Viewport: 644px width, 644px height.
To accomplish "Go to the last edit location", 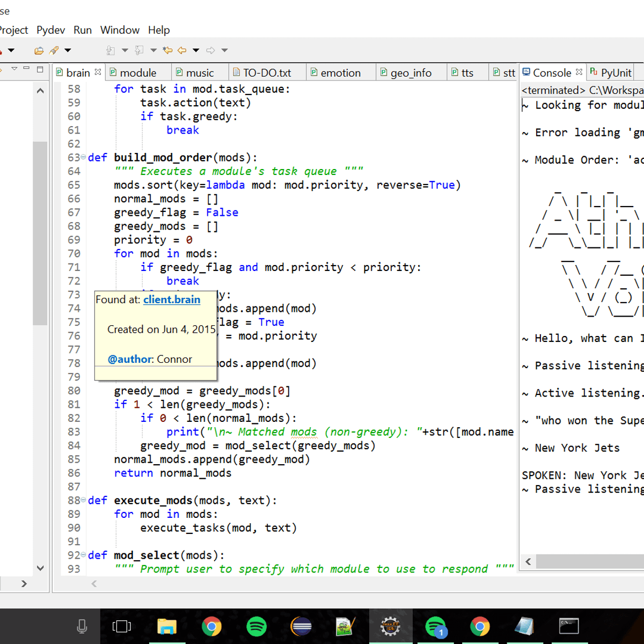I will pyautogui.click(x=168, y=50).
